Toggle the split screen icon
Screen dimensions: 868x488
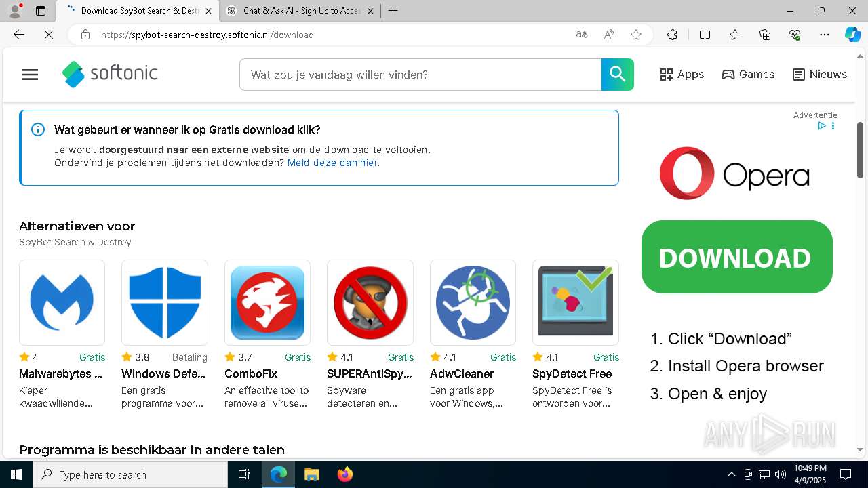click(x=705, y=35)
